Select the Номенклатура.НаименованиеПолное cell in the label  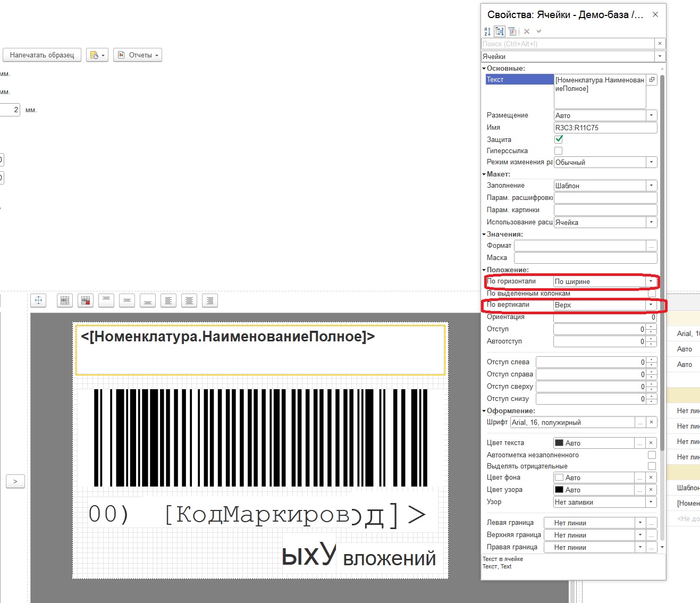[260, 349]
